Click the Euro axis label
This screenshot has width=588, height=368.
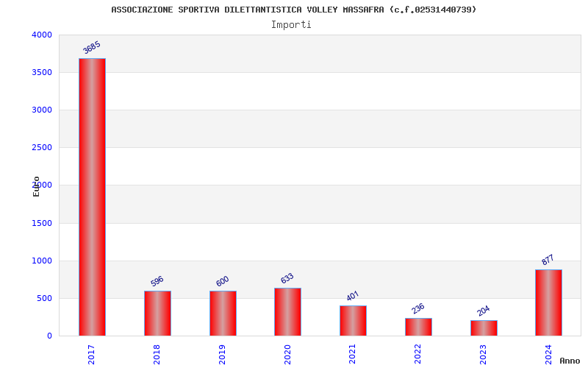point(36,187)
